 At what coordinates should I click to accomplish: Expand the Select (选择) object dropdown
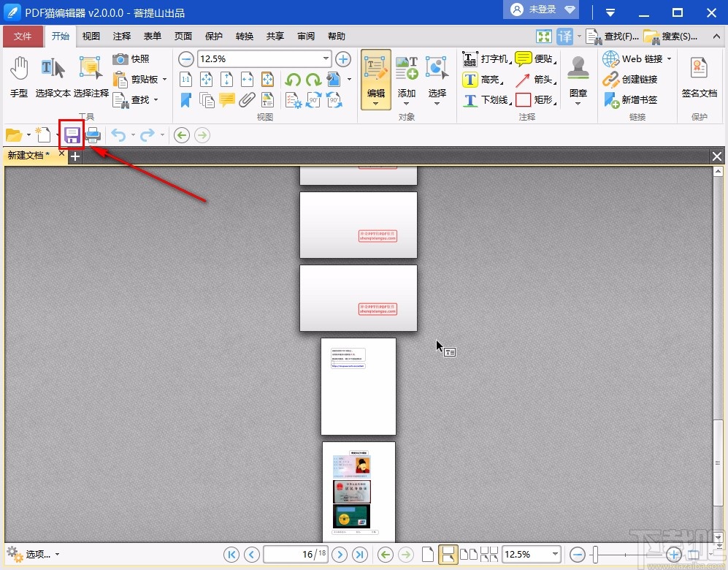click(x=437, y=104)
